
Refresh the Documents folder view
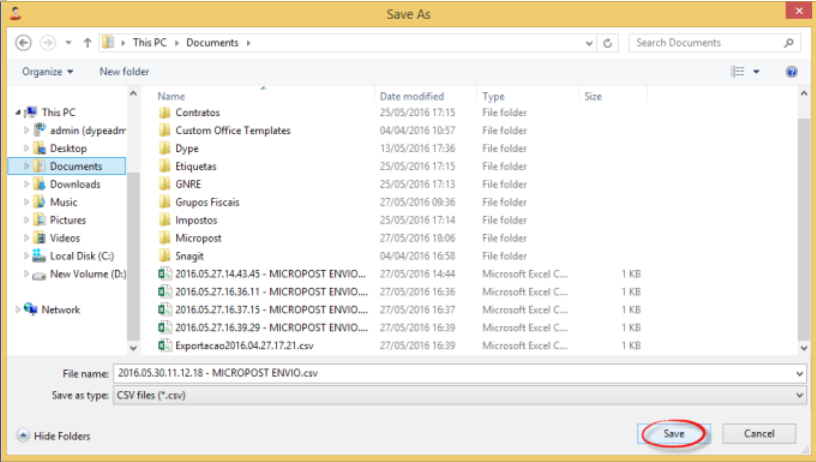[x=607, y=43]
